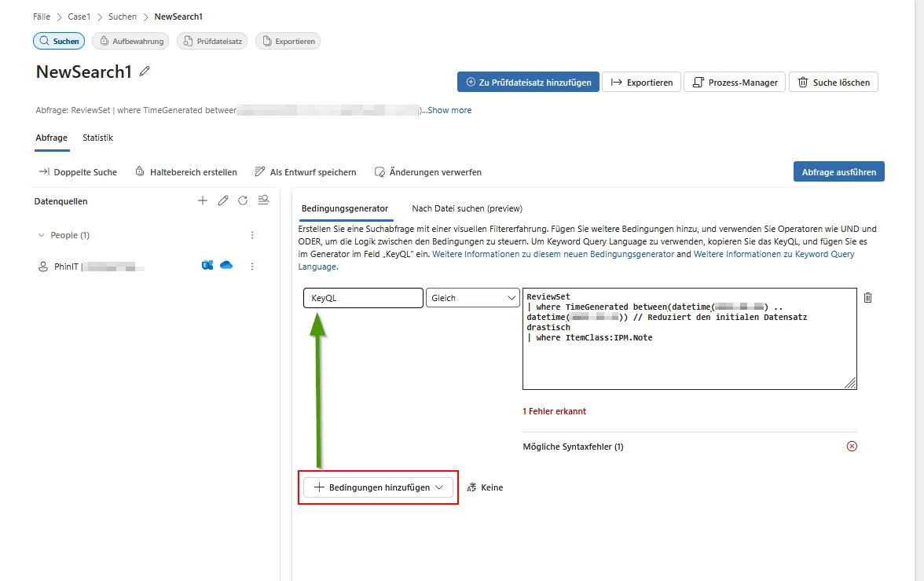
Task: Open the people search icon in Datenquellen
Action: tap(263, 200)
